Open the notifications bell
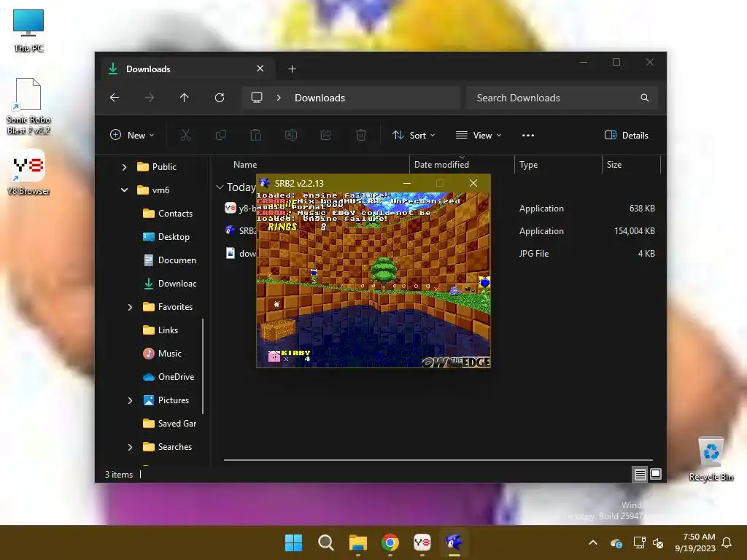 [x=727, y=542]
